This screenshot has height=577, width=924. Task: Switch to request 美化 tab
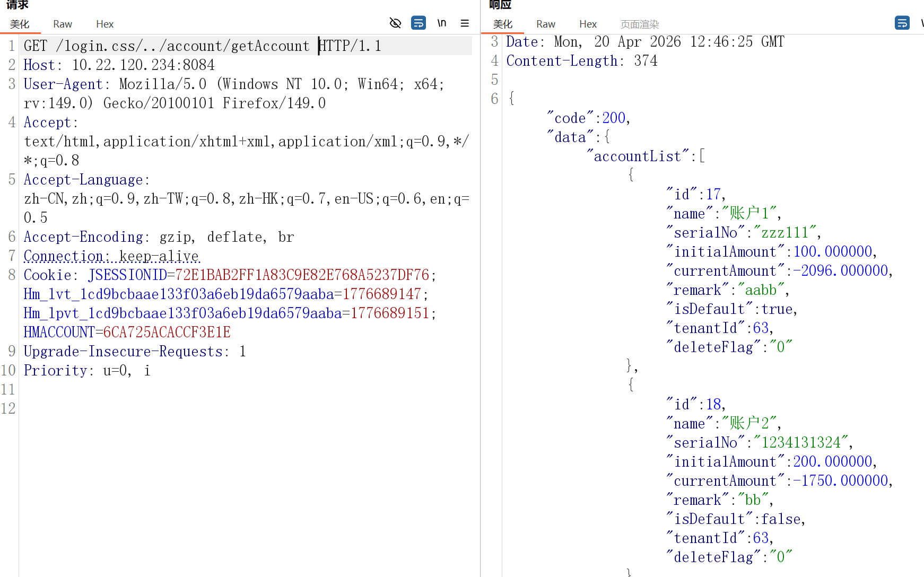(x=20, y=24)
